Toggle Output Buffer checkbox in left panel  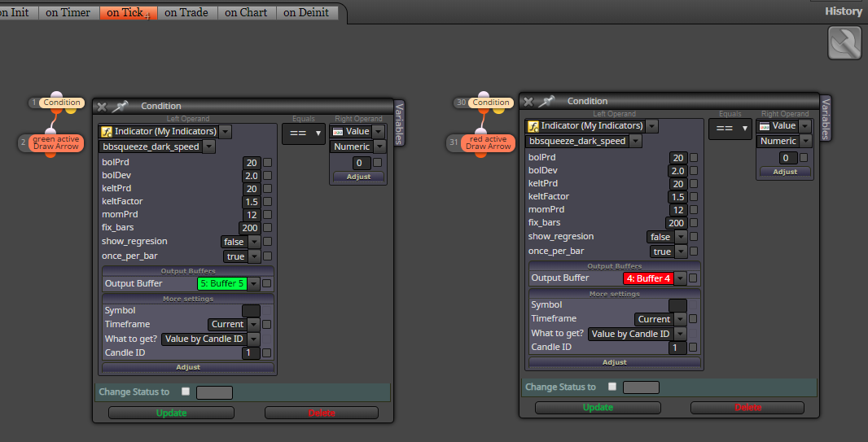(x=267, y=284)
